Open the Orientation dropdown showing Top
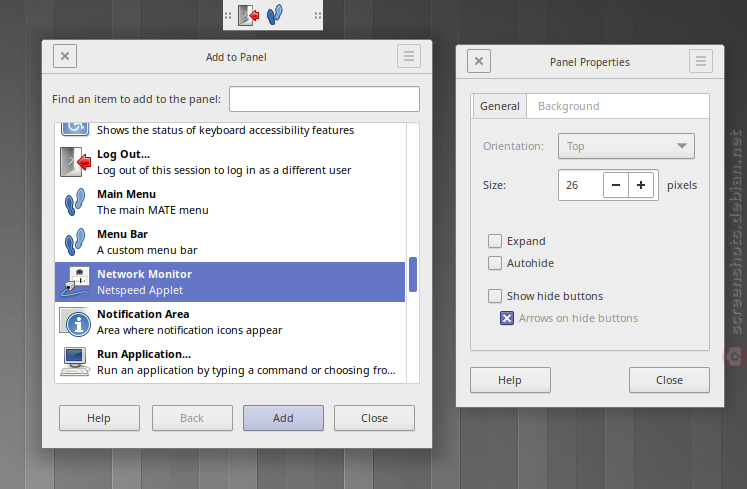This screenshot has width=747, height=489. point(626,146)
